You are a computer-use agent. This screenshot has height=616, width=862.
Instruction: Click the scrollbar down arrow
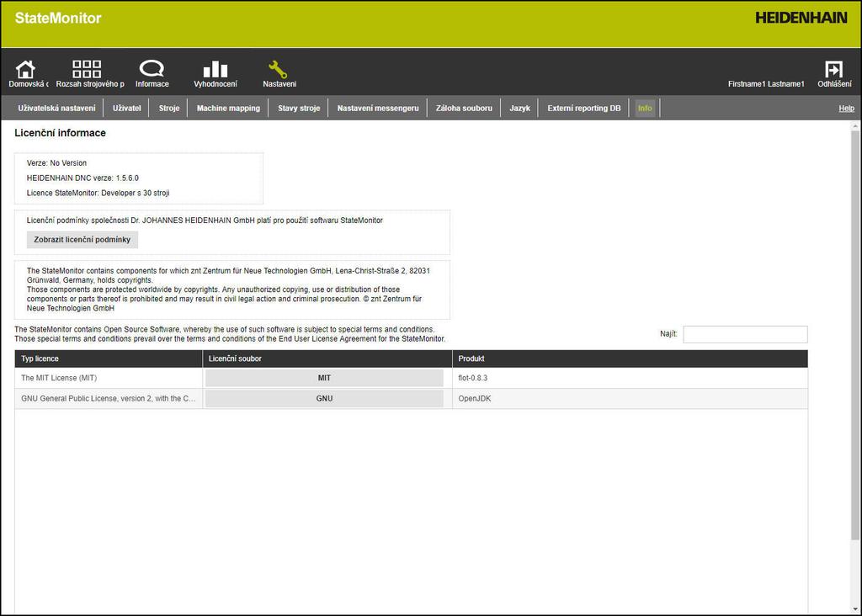[855, 609]
